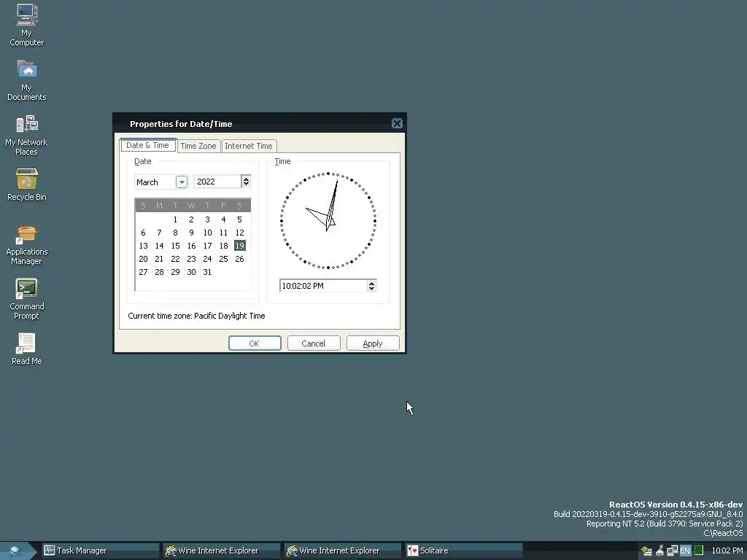Click the Cancel button

(314, 343)
